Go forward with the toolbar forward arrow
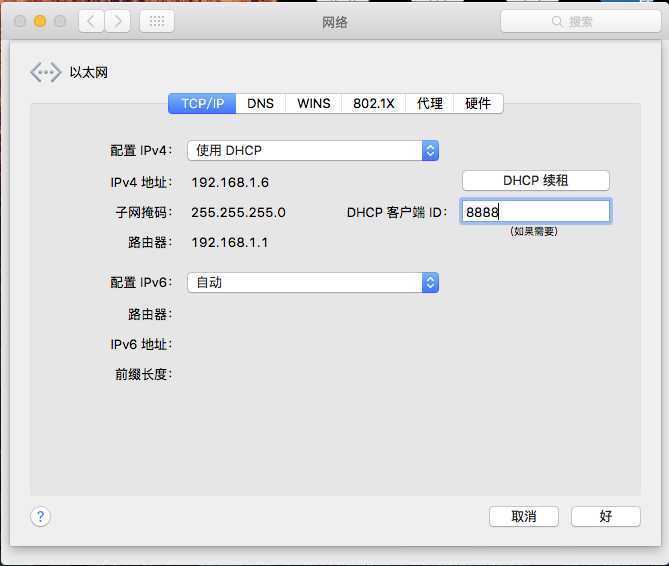 (x=117, y=21)
